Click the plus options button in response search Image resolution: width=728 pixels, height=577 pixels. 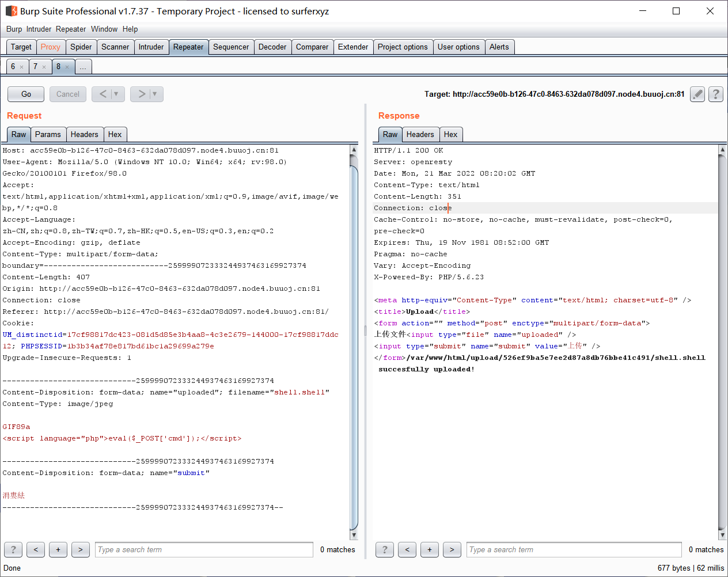click(430, 549)
